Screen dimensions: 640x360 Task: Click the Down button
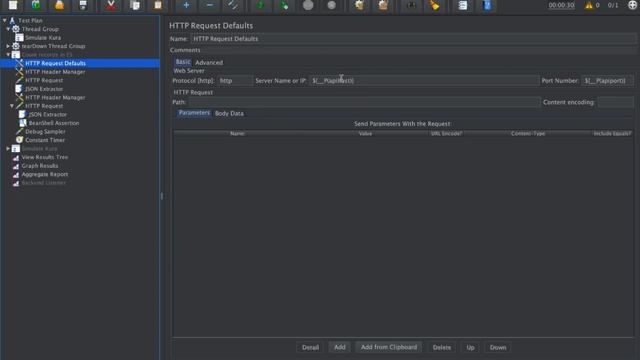(x=498, y=347)
